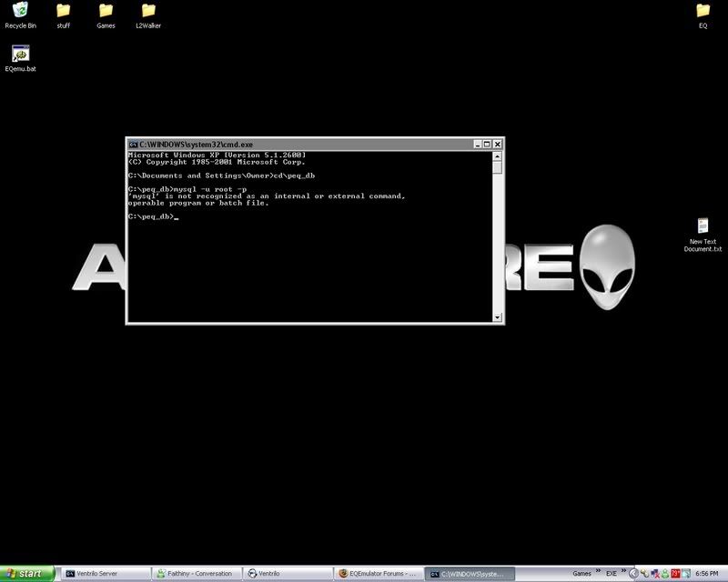
Task: Click the 6:56 PM system clock
Action: coord(707,574)
